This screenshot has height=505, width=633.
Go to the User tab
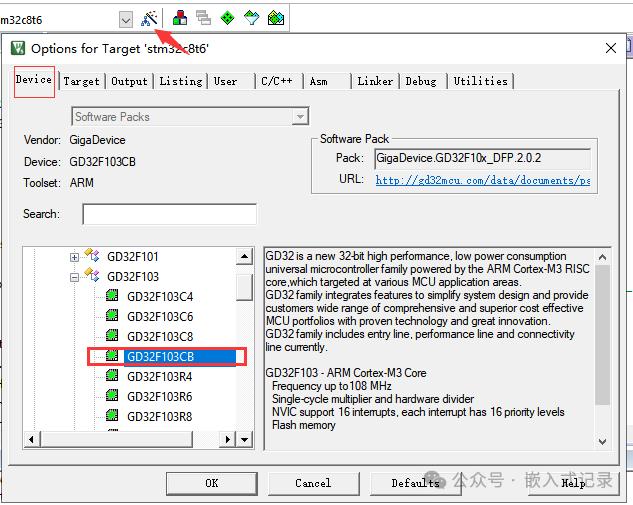225,82
